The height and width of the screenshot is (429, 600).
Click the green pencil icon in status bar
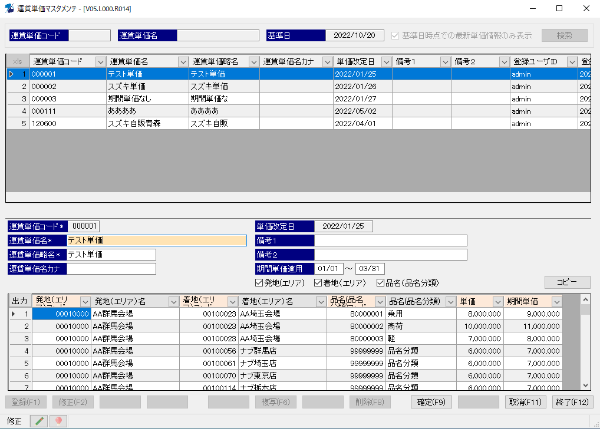(39, 421)
